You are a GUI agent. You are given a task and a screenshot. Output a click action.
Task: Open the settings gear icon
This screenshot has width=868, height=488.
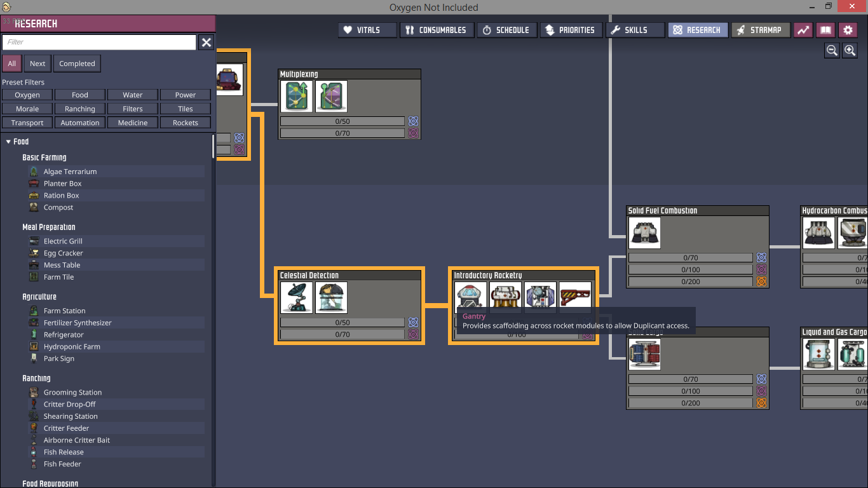(848, 30)
